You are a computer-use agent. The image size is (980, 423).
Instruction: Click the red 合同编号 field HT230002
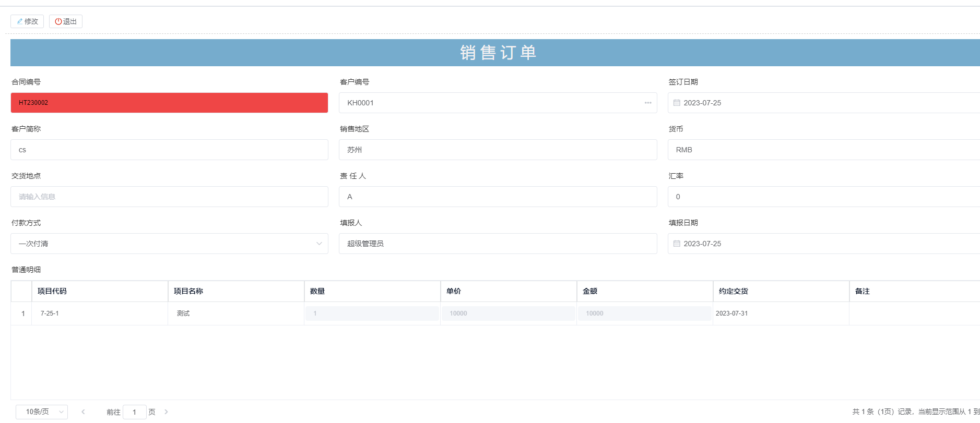pyautogui.click(x=169, y=103)
